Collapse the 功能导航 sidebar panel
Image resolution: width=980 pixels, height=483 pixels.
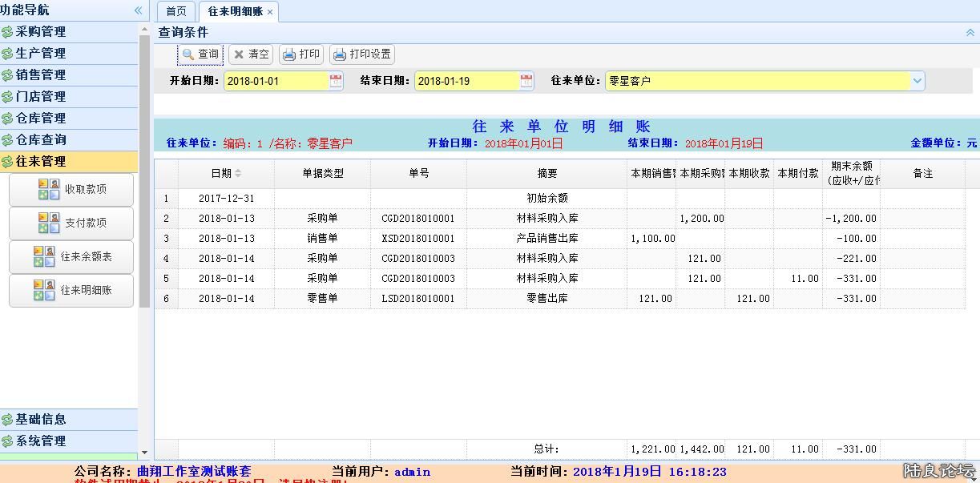pyautogui.click(x=138, y=10)
